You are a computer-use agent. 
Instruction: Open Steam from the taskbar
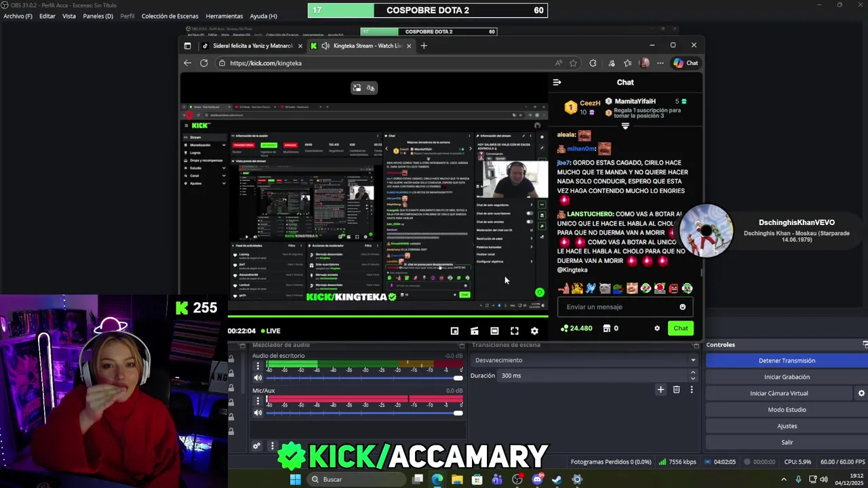(x=557, y=479)
